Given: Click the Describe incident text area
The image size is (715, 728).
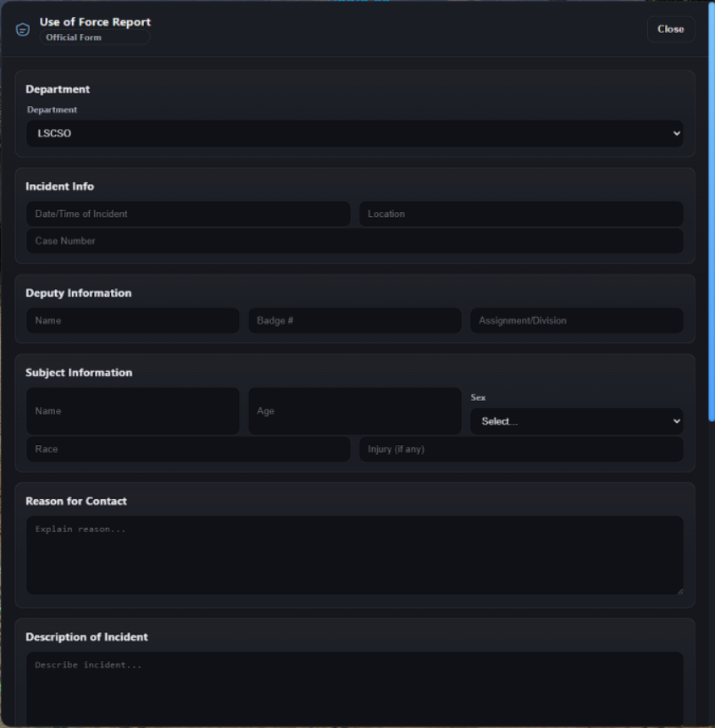Looking at the screenshot, I should [354, 686].
